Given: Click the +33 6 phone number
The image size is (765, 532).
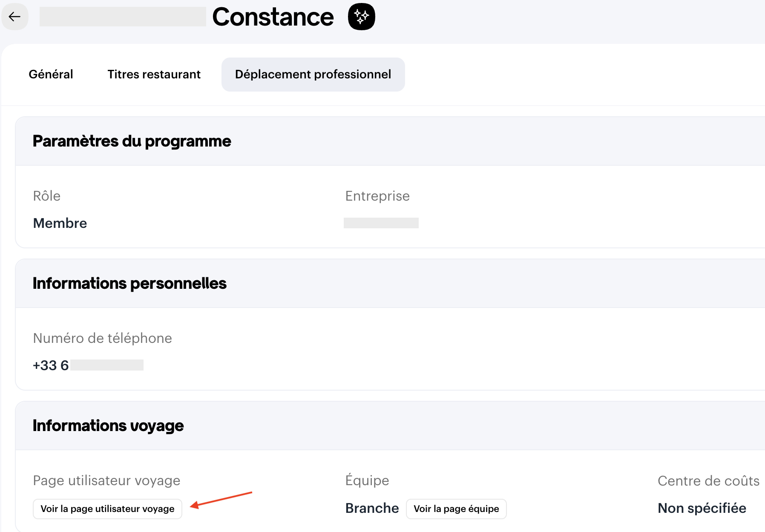Looking at the screenshot, I should [x=51, y=365].
